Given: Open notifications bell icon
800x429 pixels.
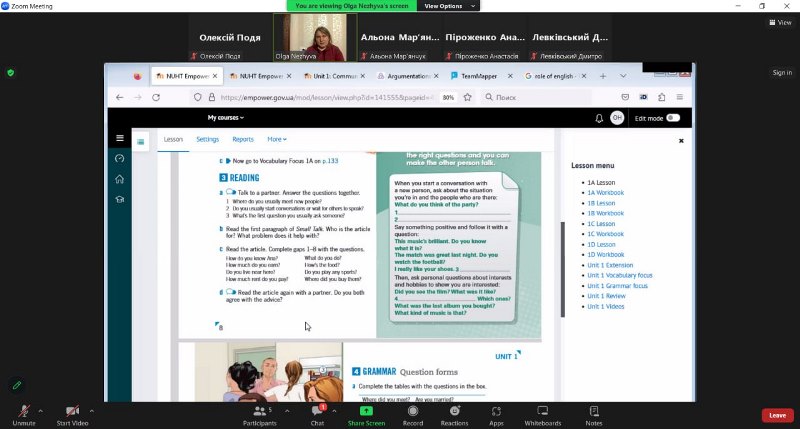Looking at the screenshot, I should pyautogui.click(x=599, y=118).
